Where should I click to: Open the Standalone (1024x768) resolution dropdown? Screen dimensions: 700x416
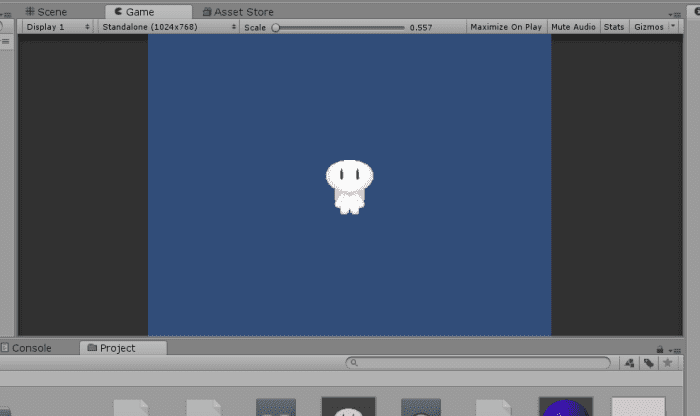click(x=166, y=27)
